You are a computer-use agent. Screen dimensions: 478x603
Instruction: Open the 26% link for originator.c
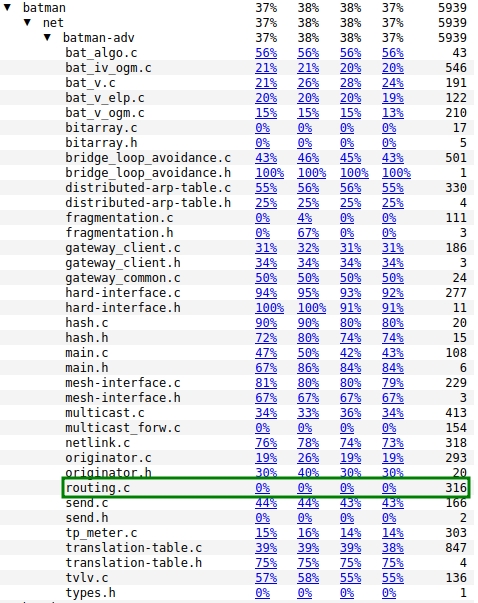pyautogui.click(x=308, y=458)
